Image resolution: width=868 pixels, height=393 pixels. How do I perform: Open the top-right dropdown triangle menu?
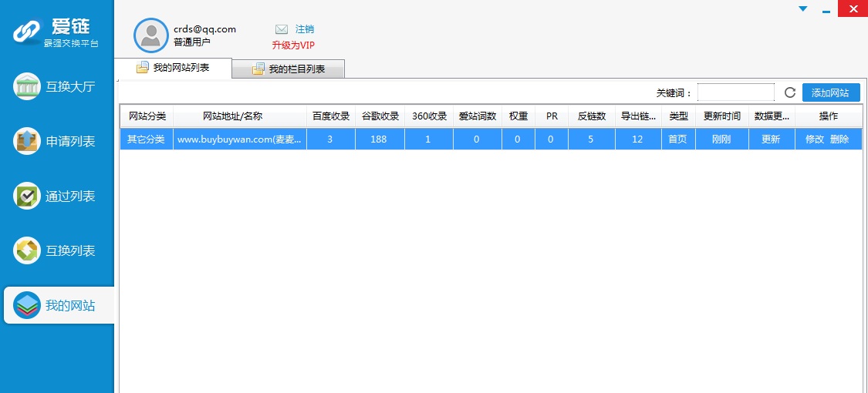[x=802, y=8]
